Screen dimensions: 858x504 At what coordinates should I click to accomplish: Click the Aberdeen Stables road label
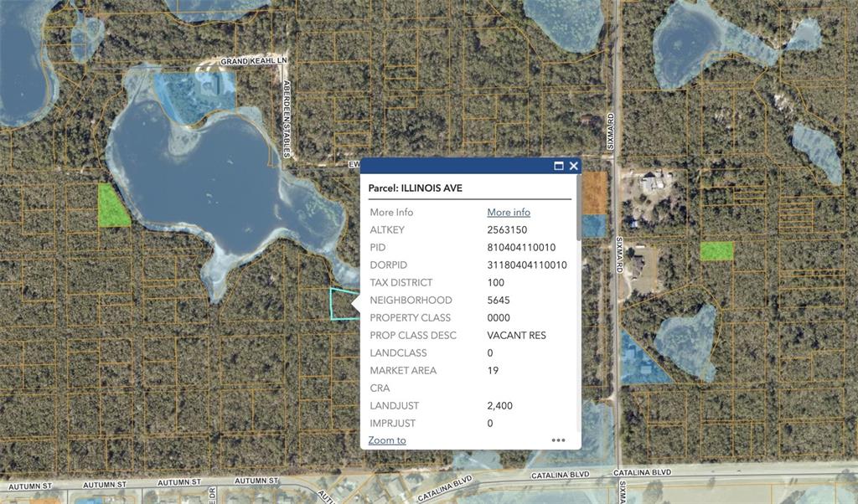[287, 118]
